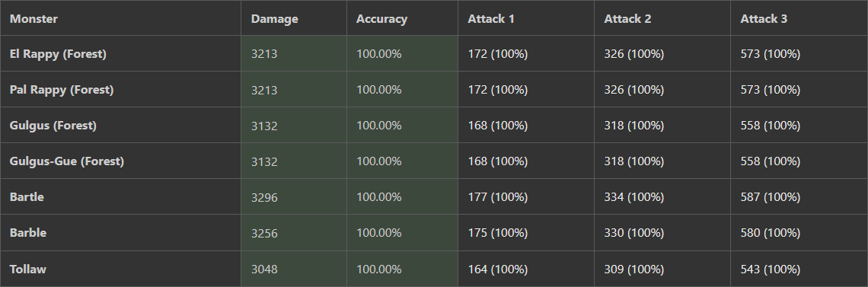
Task: Click Bartle's Attack 3 value 587 (100%)
Action: point(771,197)
